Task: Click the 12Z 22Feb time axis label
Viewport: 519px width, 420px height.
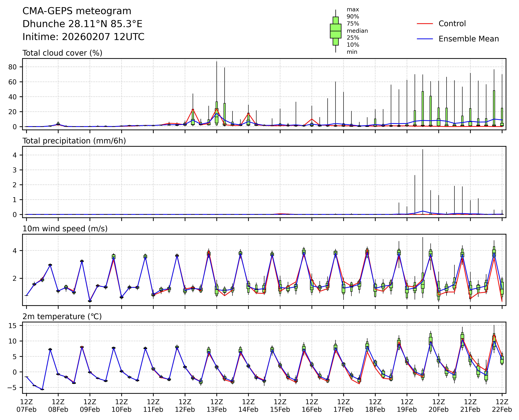Action: [502, 406]
